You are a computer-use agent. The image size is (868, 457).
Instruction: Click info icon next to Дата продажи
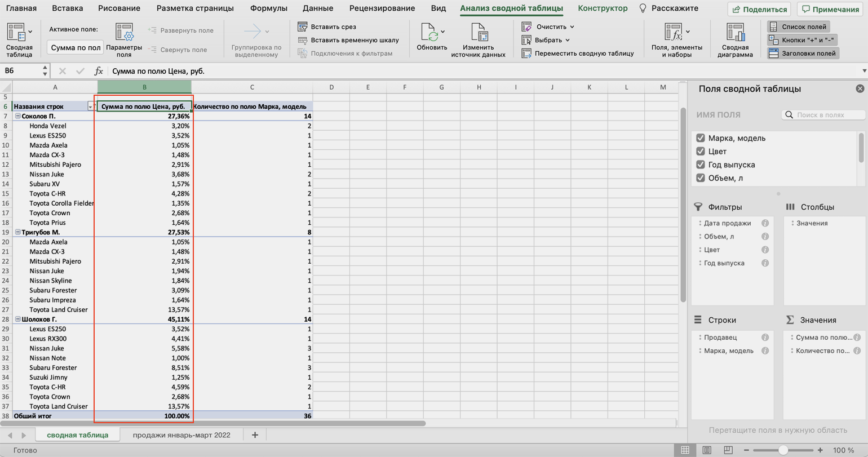[x=765, y=223]
